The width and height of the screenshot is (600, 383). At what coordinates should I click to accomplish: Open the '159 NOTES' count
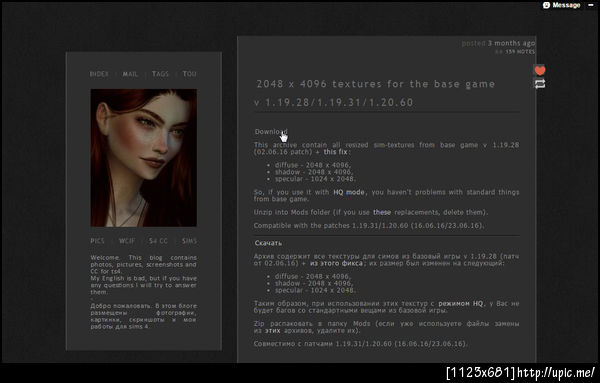tap(520, 52)
